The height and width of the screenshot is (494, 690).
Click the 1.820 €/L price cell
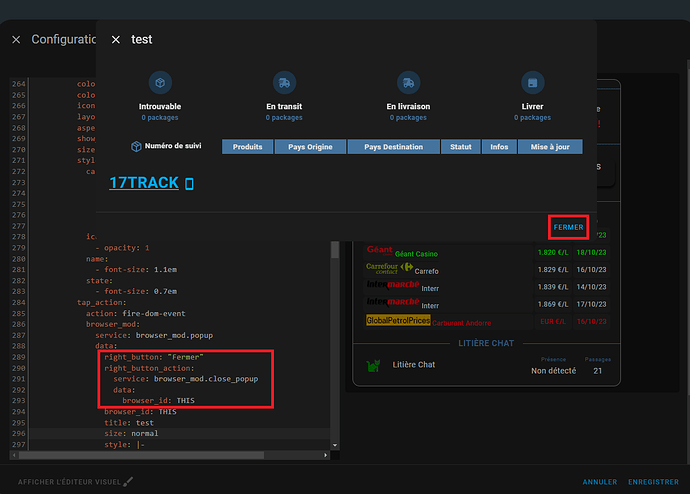pyautogui.click(x=553, y=252)
